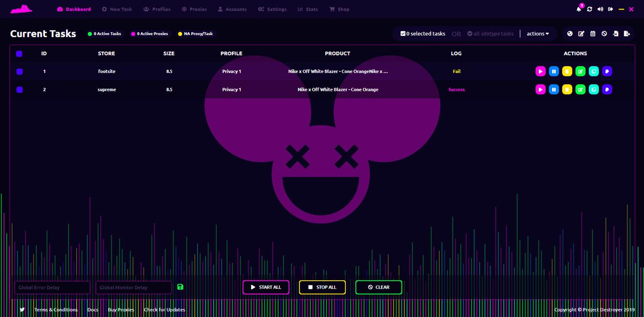
Task: Click the import tasks file icon
Action: pos(616,33)
